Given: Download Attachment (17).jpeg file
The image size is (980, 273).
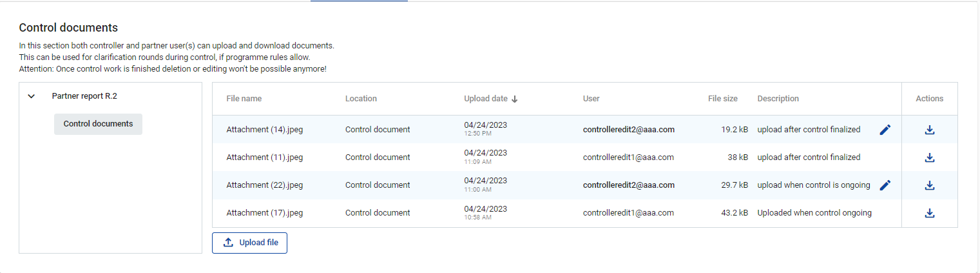Looking at the screenshot, I should pos(929,213).
